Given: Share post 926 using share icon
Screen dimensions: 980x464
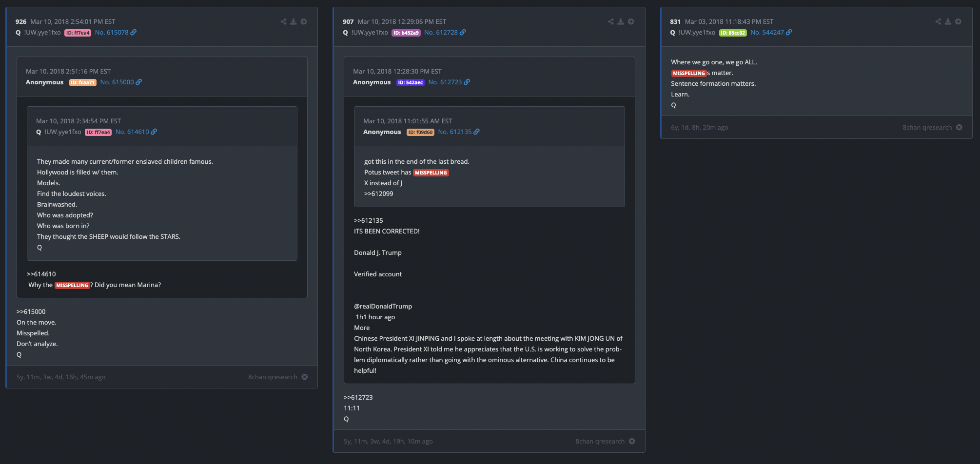Looking at the screenshot, I should click(283, 21).
